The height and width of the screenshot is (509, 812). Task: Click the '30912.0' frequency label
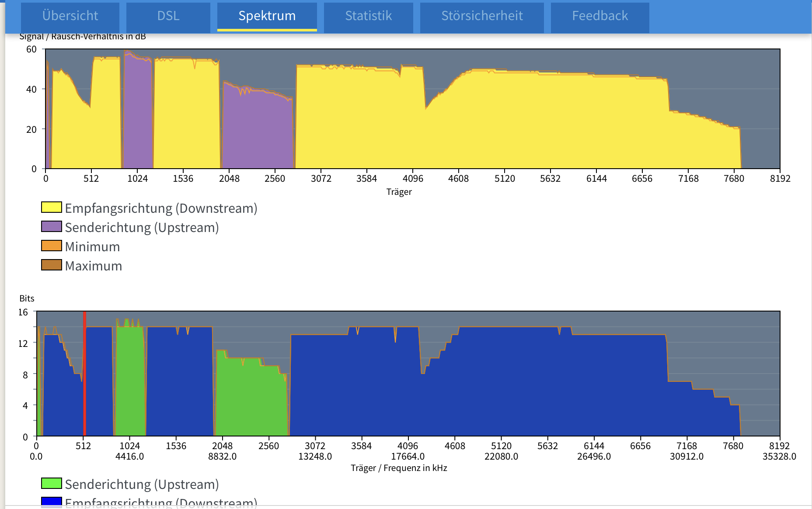[687, 457]
